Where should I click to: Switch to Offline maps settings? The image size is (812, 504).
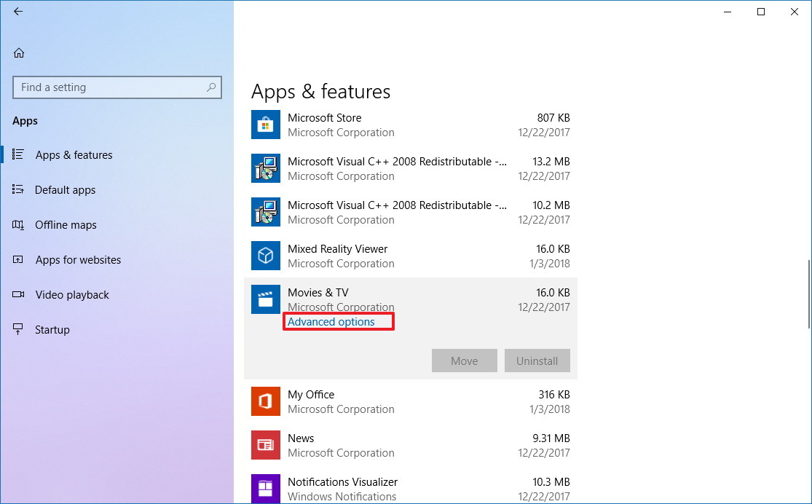(66, 224)
